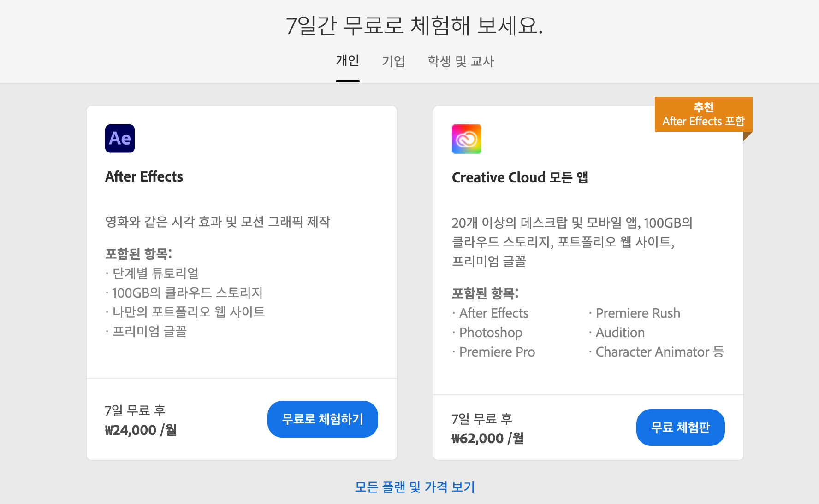Viewport: 819px width, 504px height.
Task: Click 포함된 항목 heading in After Effects card
Action: (138, 254)
